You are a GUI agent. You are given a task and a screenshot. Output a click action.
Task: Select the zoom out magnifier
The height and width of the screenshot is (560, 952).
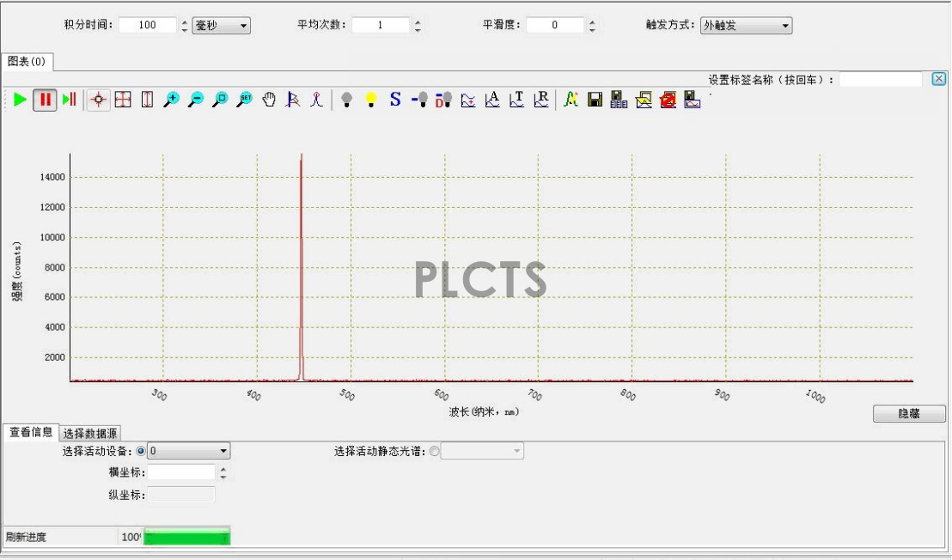(196, 100)
